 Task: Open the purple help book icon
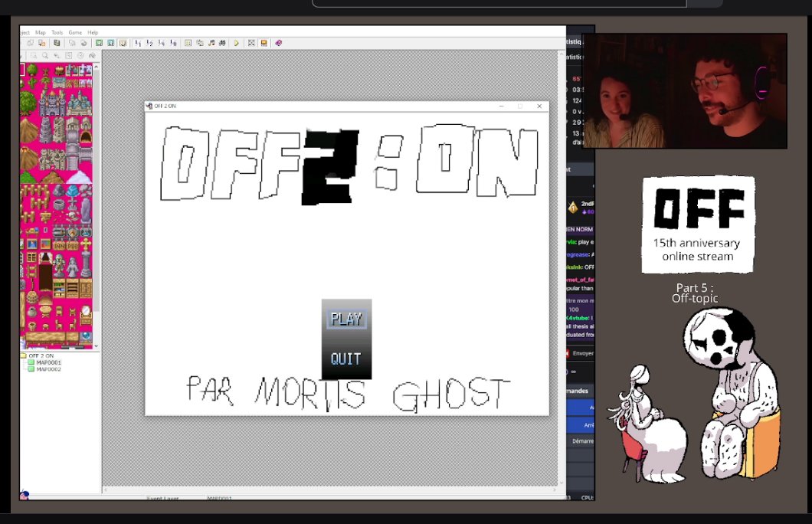point(278,43)
